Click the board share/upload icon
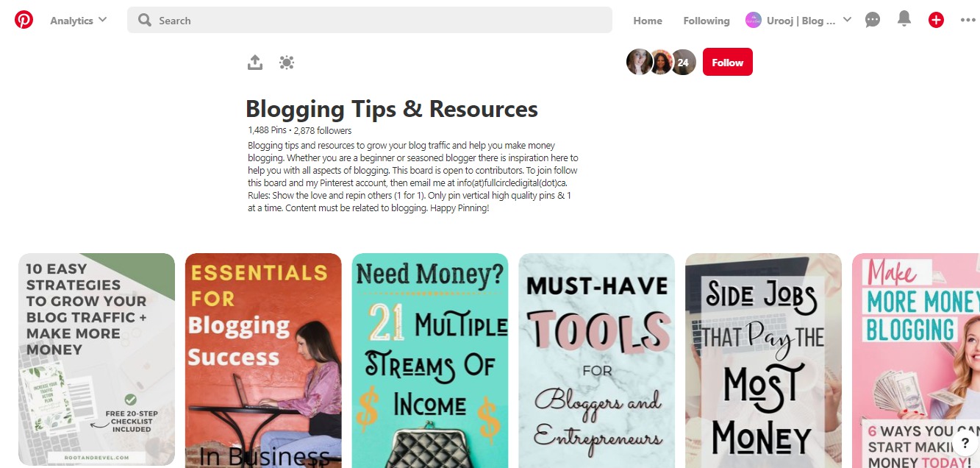Image resolution: width=980 pixels, height=468 pixels. 255,63
